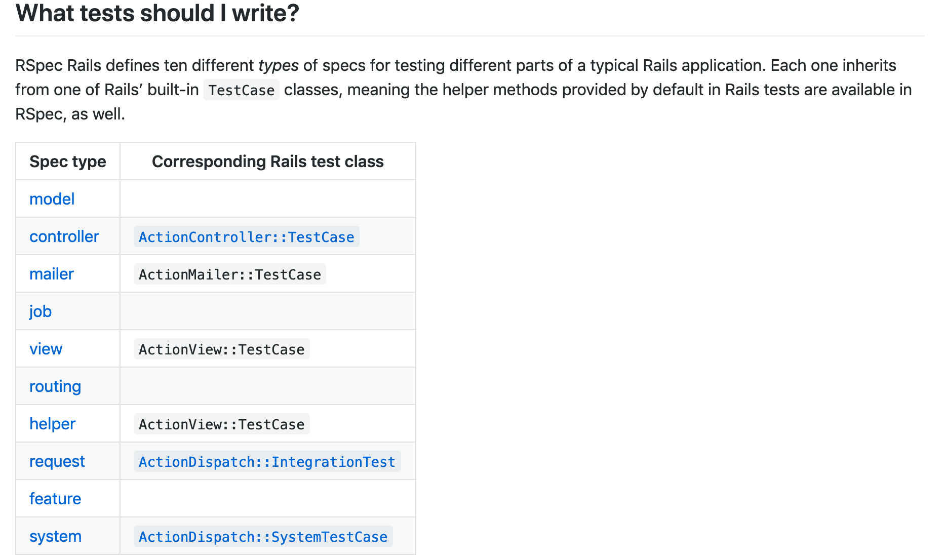The width and height of the screenshot is (945, 560).
Task: Click ActionView::TestCase in the view row
Action: pyautogui.click(x=221, y=349)
